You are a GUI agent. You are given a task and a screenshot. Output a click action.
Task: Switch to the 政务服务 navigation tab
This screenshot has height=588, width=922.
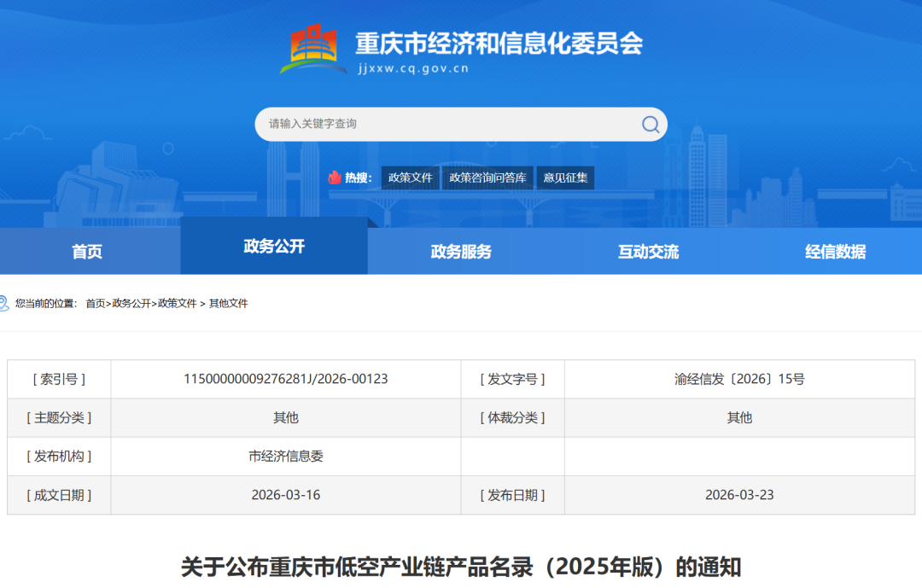click(x=461, y=252)
